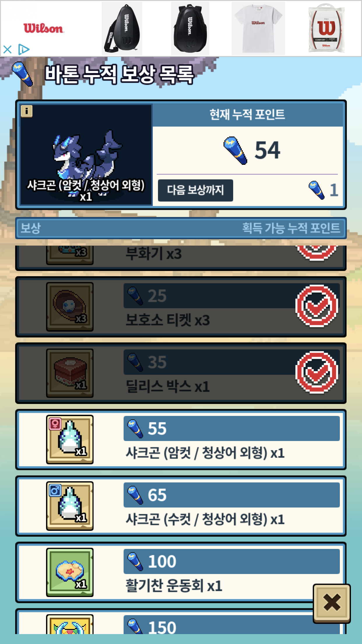Click the claimed checkmark for 35 points reward
Image resolution: width=362 pixels, height=644 pixels.
tap(317, 373)
